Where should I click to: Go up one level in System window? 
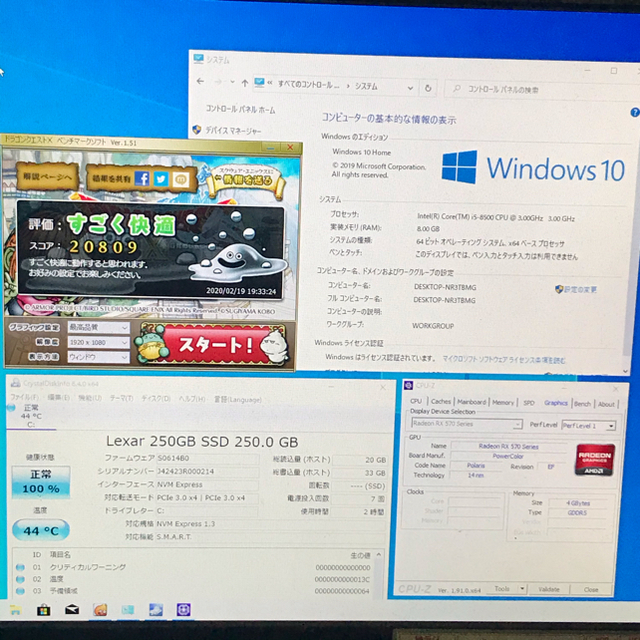tap(244, 83)
